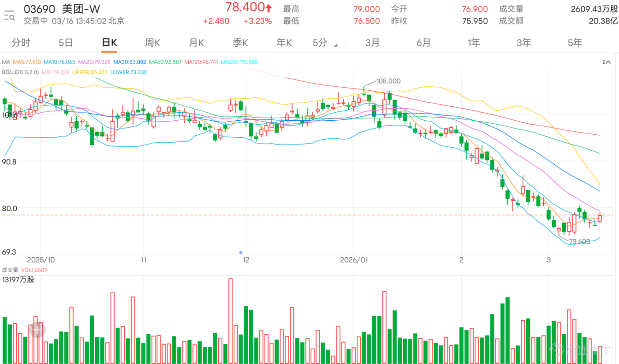The width and height of the screenshot is (619, 364).
Task: Click the 最低 value 76.500
Action: pyautogui.click(x=367, y=21)
